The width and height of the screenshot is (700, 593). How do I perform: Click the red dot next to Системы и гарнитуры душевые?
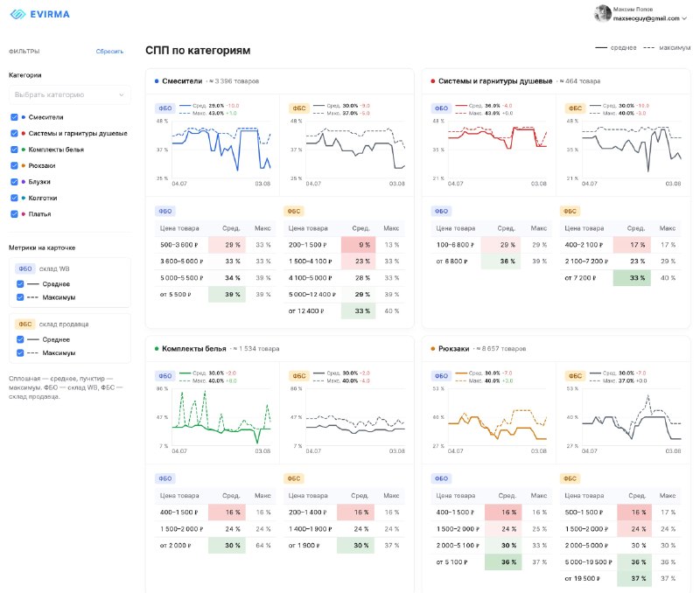432,81
